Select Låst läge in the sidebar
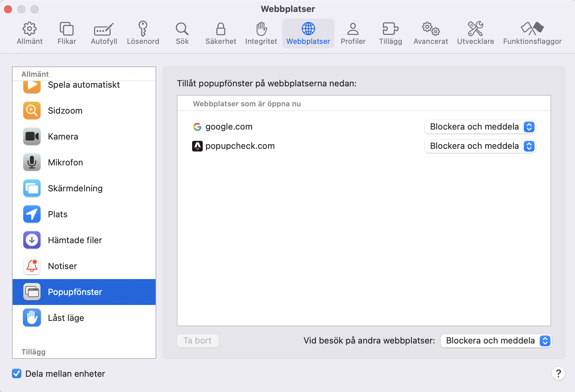 (x=84, y=318)
